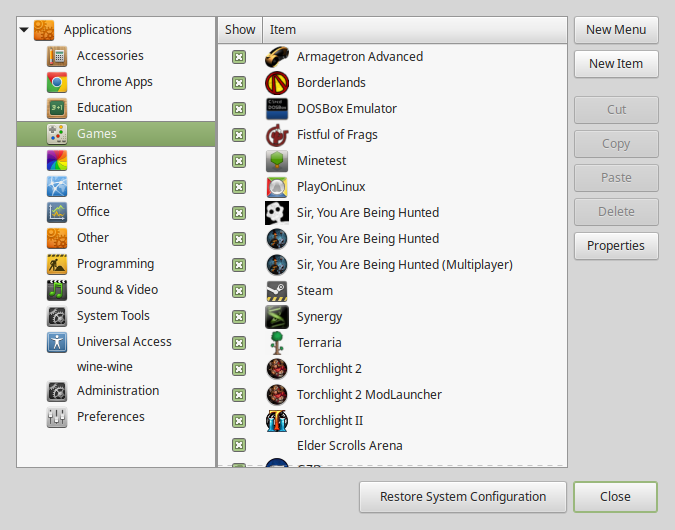Click the System Tools gear icon
The width and height of the screenshot is (675, 530).
(57, 316)
